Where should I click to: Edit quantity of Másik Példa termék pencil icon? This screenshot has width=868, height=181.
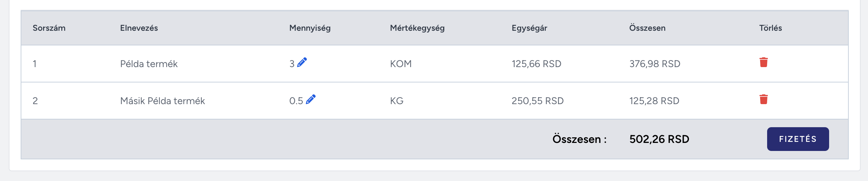click(x=311, y=99)
